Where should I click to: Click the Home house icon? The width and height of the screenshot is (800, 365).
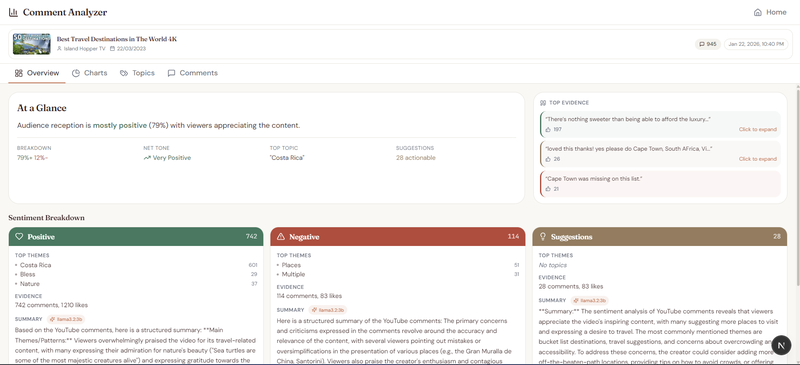point(758,12)
